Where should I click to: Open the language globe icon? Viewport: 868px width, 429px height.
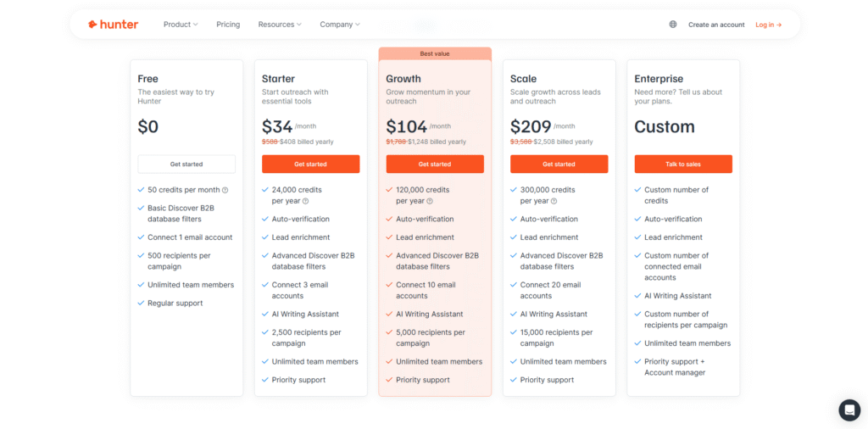[673, 25]
